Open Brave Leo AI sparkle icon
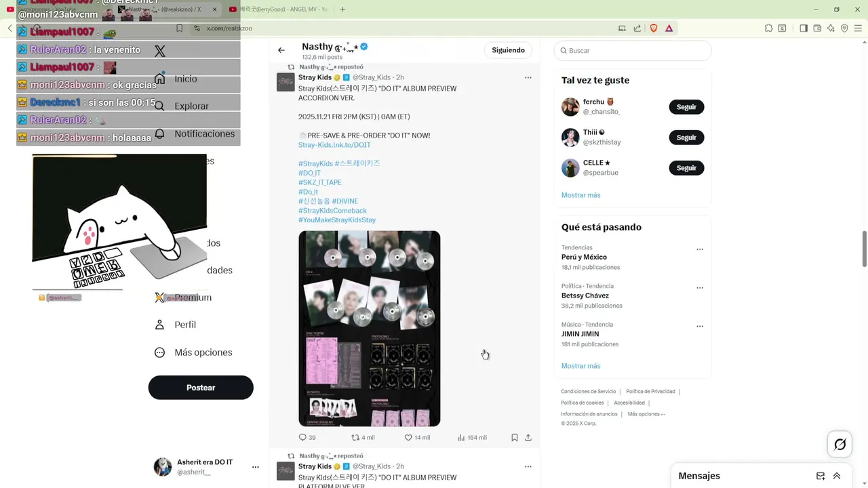Screen dimensions: 868x488 (831, 28)
